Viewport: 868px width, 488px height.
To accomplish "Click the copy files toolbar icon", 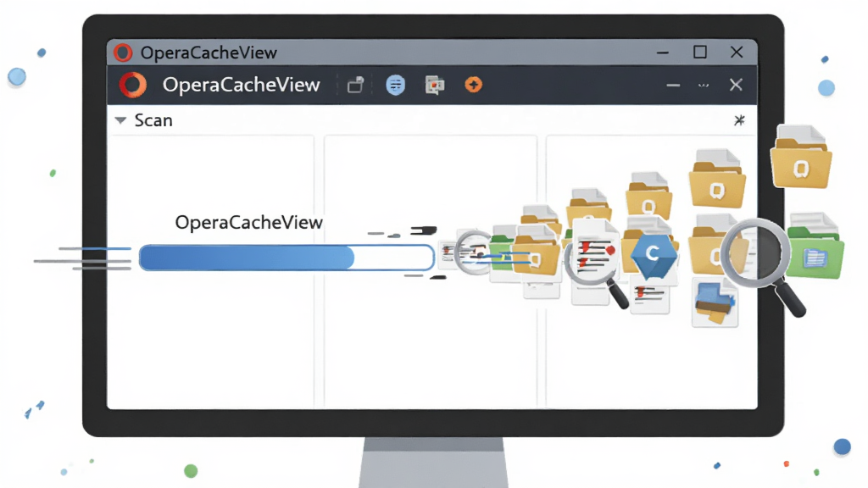I will (435, 86).
